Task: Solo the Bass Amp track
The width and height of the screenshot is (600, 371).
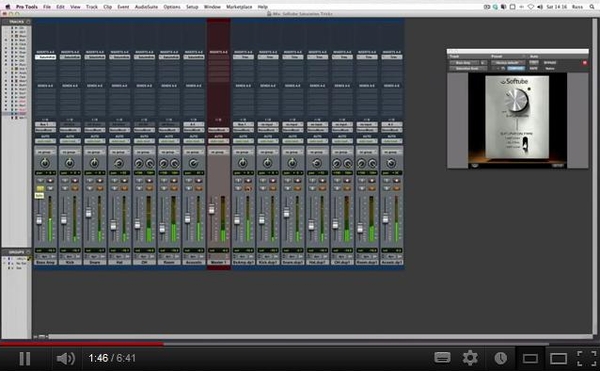Action: point(40,188)
